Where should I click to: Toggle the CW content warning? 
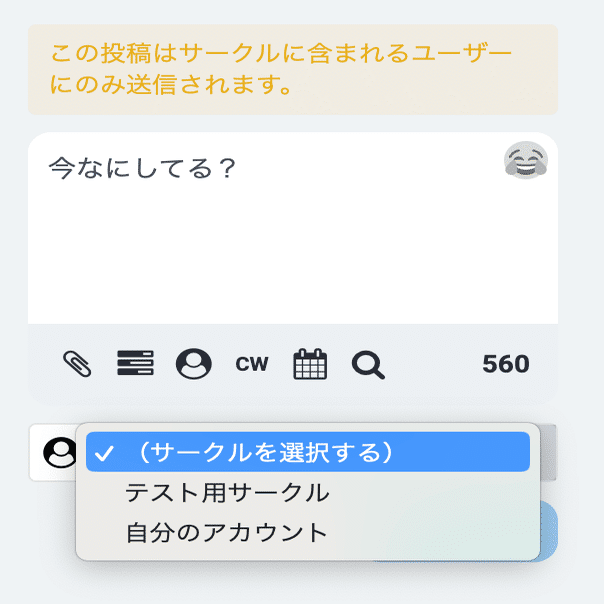coord(252,364)
